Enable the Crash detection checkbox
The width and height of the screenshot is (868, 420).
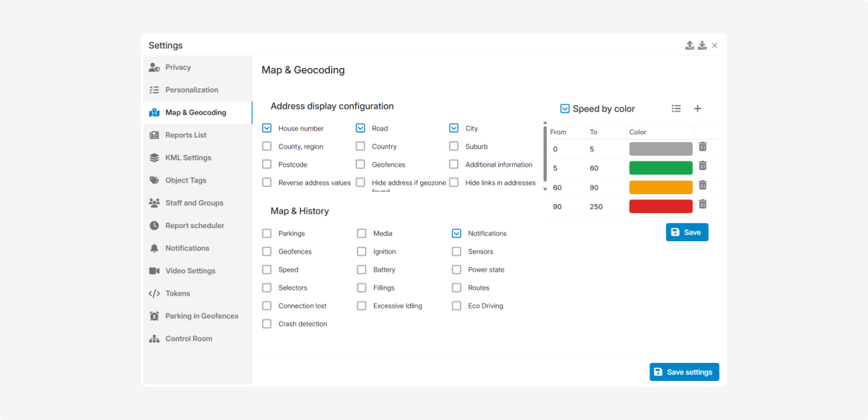267,324
